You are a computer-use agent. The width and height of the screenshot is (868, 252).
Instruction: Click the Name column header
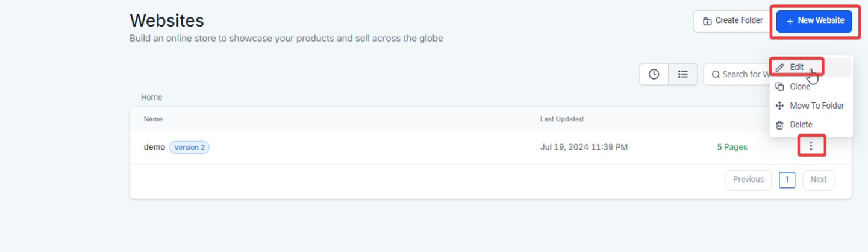point(153,119)
